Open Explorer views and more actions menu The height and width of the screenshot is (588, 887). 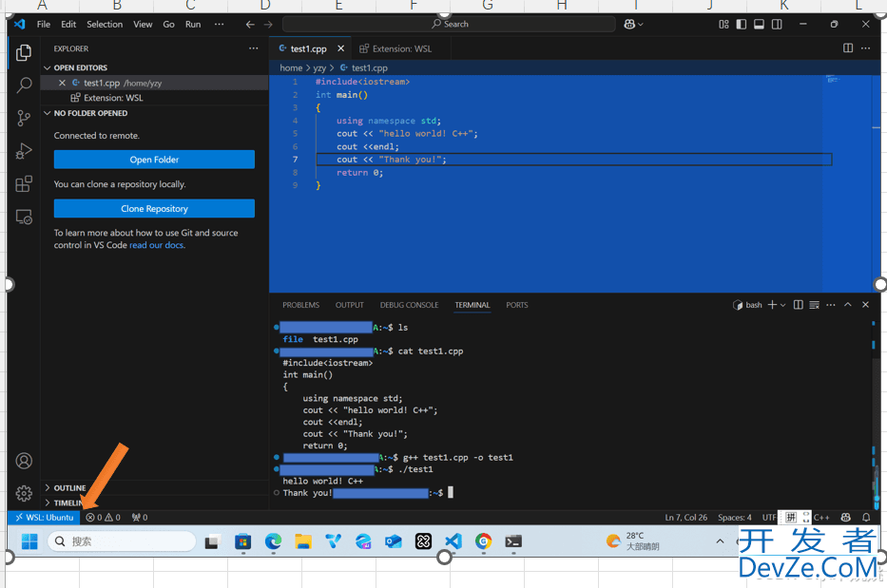coord(254,48)
